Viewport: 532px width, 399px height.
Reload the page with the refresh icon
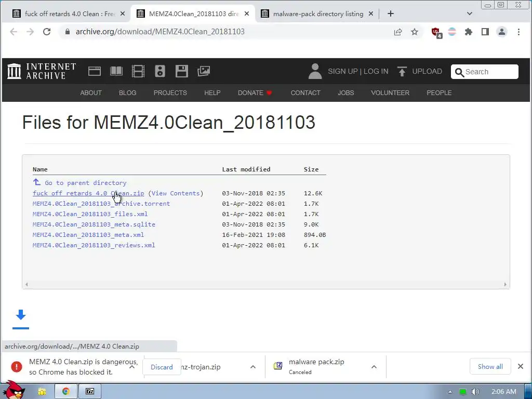point(47,32)
